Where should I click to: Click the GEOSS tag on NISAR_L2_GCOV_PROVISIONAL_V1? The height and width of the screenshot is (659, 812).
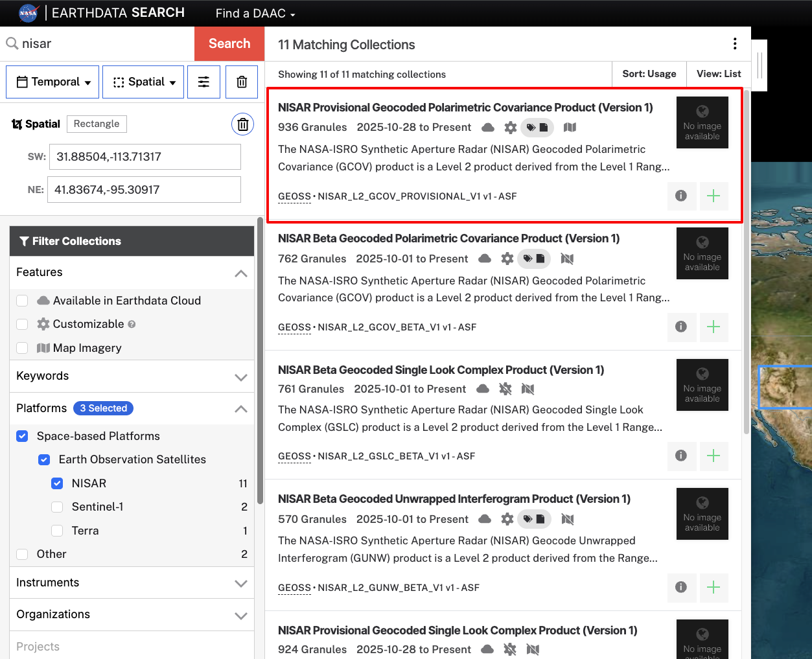(x=294, y=196)
